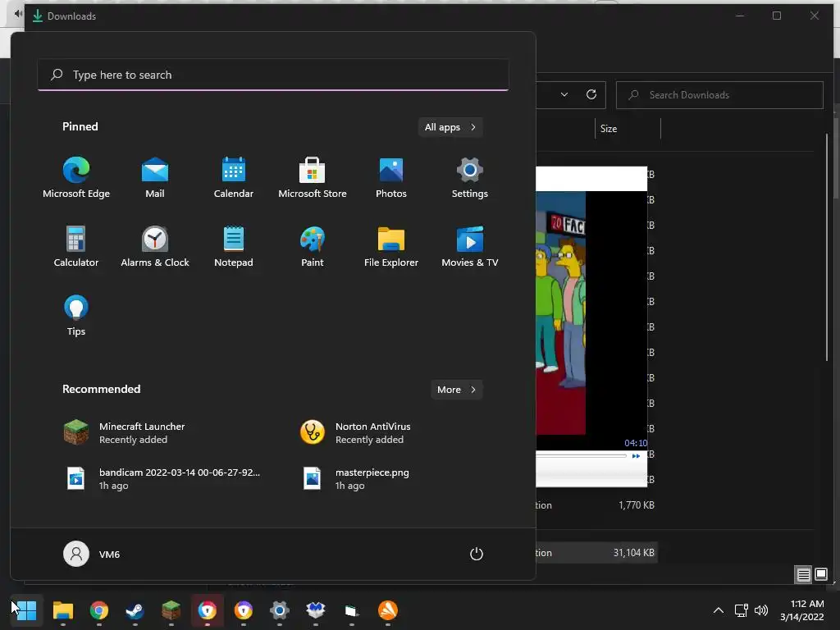The width and height of the screenshot is (840, 630).
Task: Click the Search Downloads field
Action: pos(719,95)
